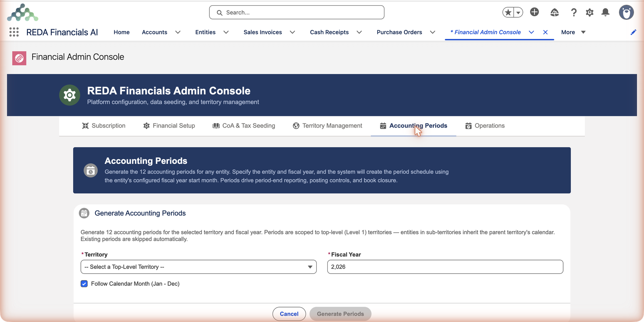Click the Admin Console gear badge icon
This screenshot has width=644, height=322.
70,95
